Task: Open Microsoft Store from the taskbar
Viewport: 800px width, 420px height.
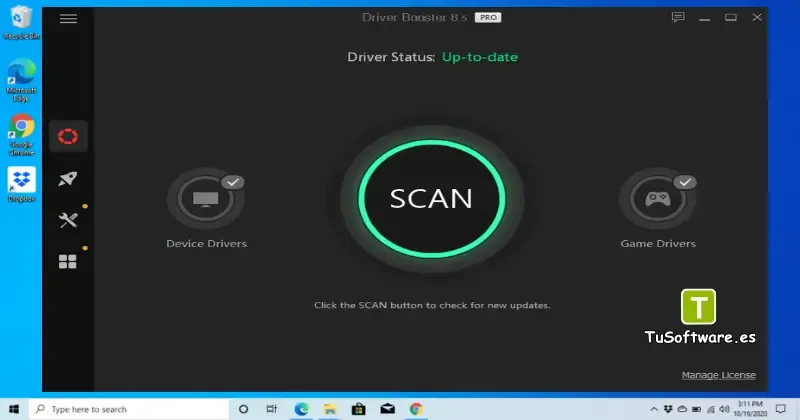Action: 359,409
